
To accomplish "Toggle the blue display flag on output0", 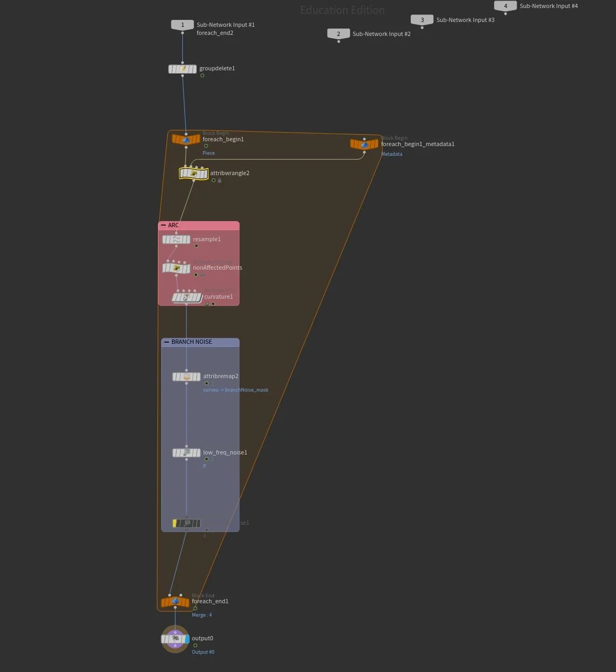I will 186,639.
